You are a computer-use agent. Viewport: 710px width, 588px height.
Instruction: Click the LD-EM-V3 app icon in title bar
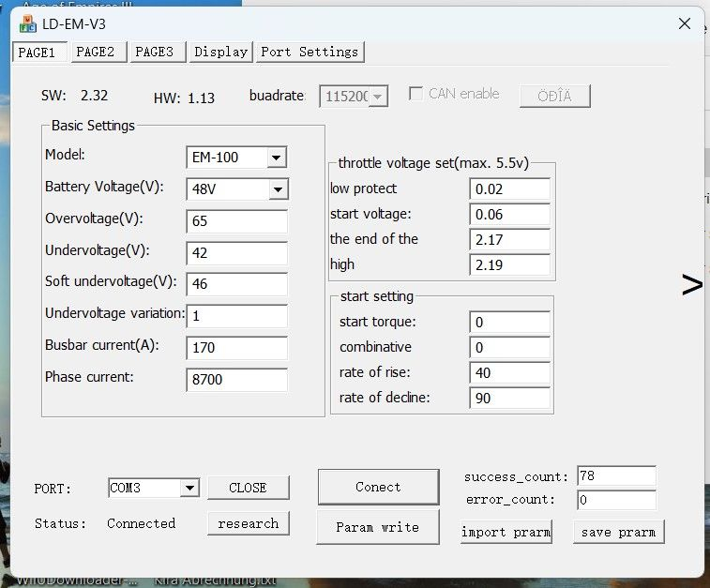pyautogui.click(x=27, y=23)
